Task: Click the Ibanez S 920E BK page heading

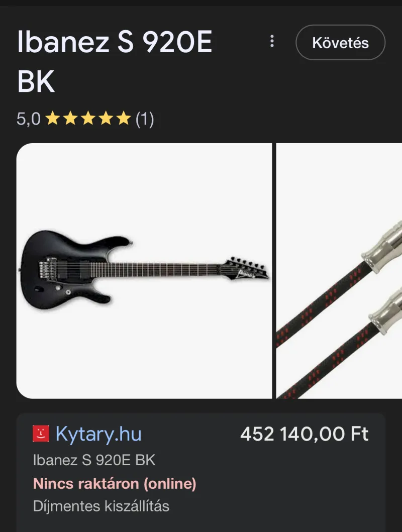Action: tap(115, 61)
